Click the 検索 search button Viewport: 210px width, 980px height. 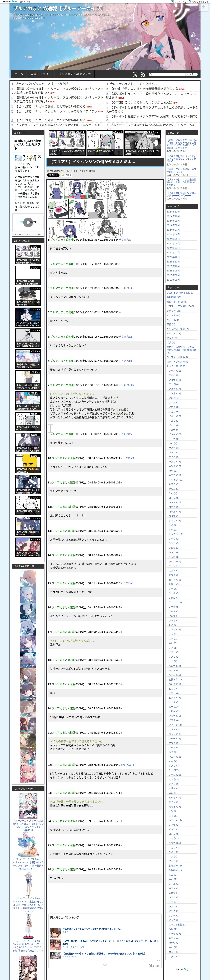191,75
